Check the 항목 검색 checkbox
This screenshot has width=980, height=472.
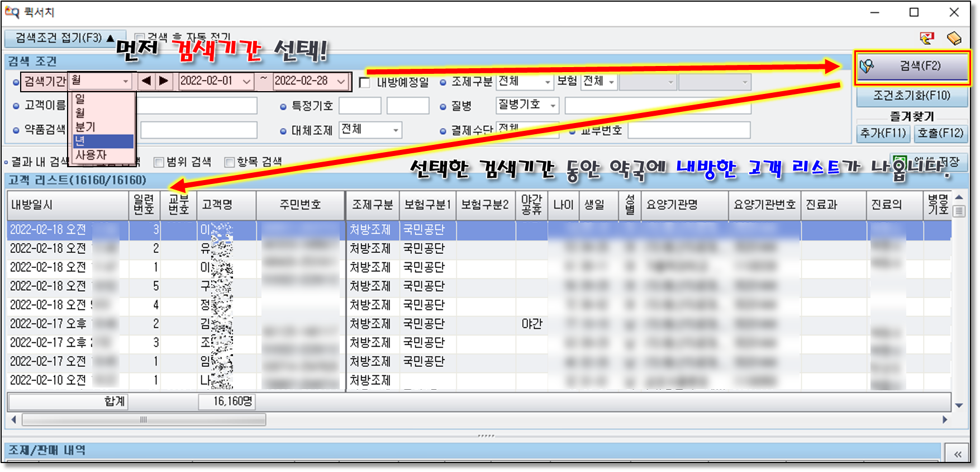(229, 162)
